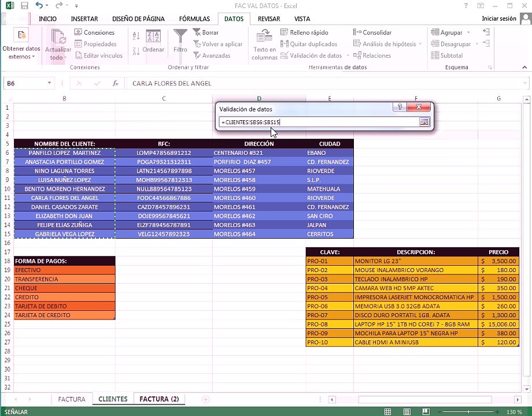Click the help question mark in dialog
532x416 pixels.
pyautogui.click(x=400, y=107)
